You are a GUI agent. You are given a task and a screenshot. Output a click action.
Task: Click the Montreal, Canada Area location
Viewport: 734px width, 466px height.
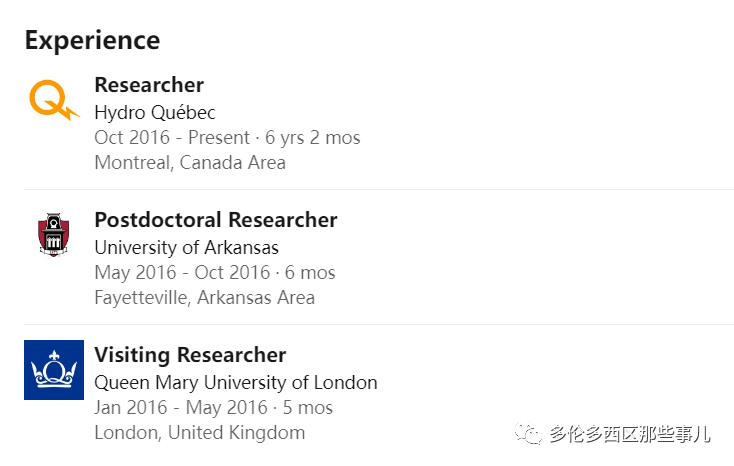point(190,163)
